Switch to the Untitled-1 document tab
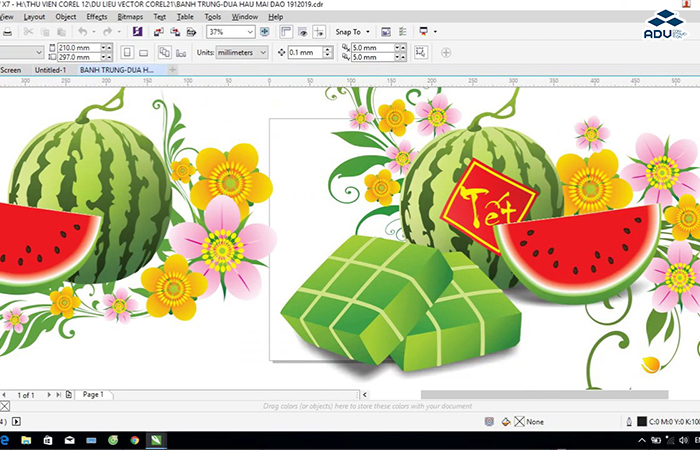Screen dimensions: 700x450 [50, 70]
